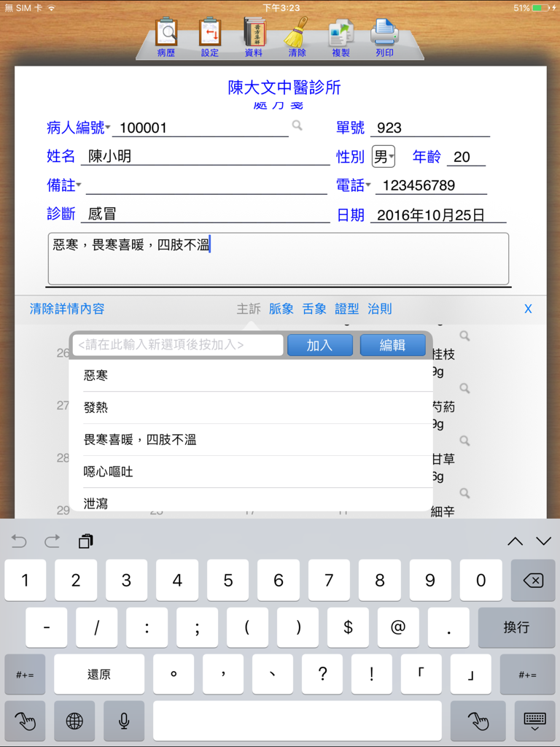The image size is (560, 747).
Task: Tap the keyboard redo arrow
Action: [52, 541]
